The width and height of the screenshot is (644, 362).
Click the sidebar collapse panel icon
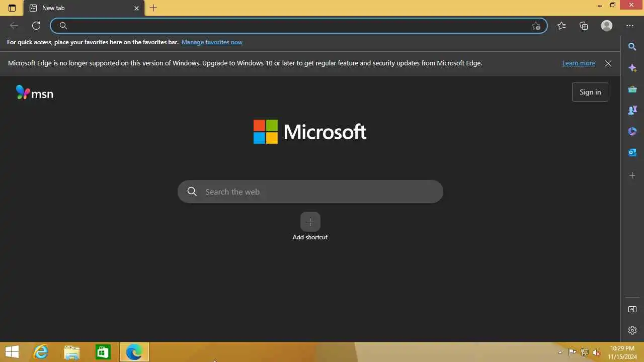tap(632, 309)
